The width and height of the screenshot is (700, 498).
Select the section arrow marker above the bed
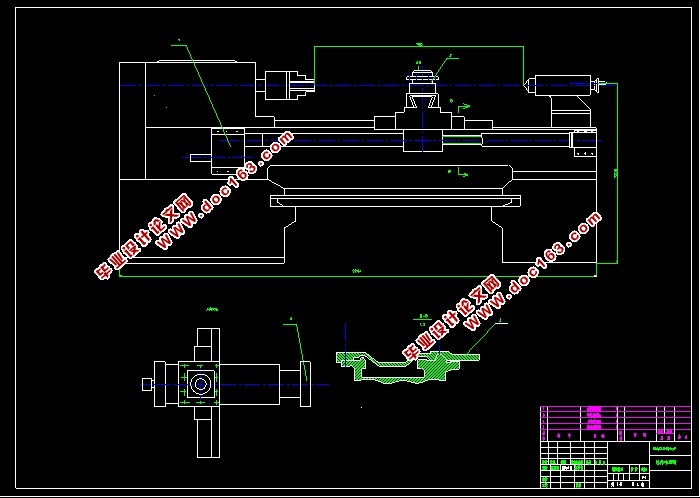(x=461, y=106)
